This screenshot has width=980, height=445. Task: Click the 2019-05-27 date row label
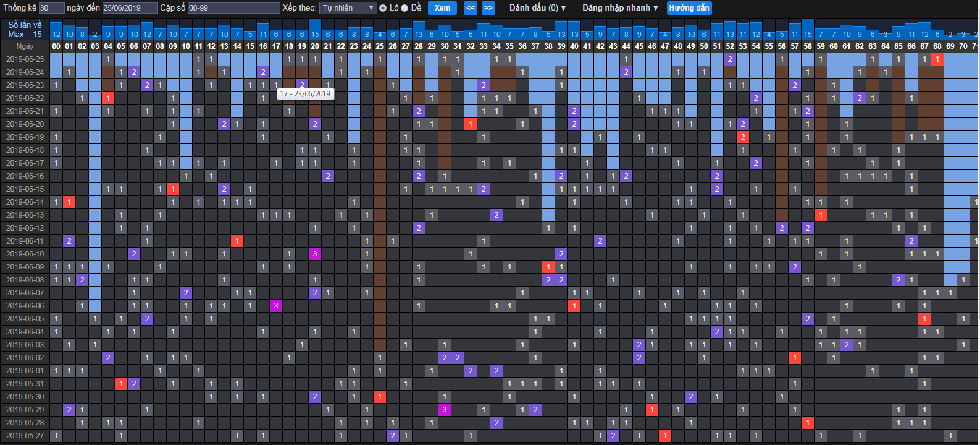click(x=25, y=436)
